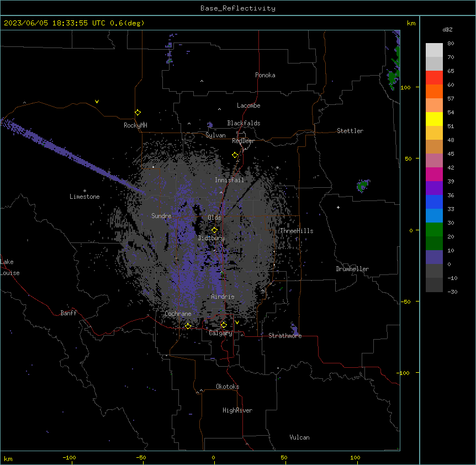Click the Base_Reflectivity title
476x465 pixels.
click(238, 8)
